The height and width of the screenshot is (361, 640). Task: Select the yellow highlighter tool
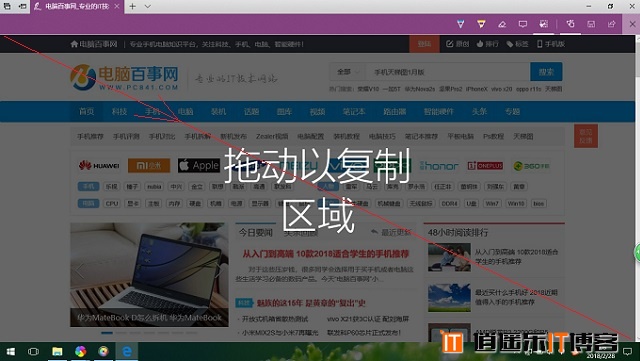[481, 24]
